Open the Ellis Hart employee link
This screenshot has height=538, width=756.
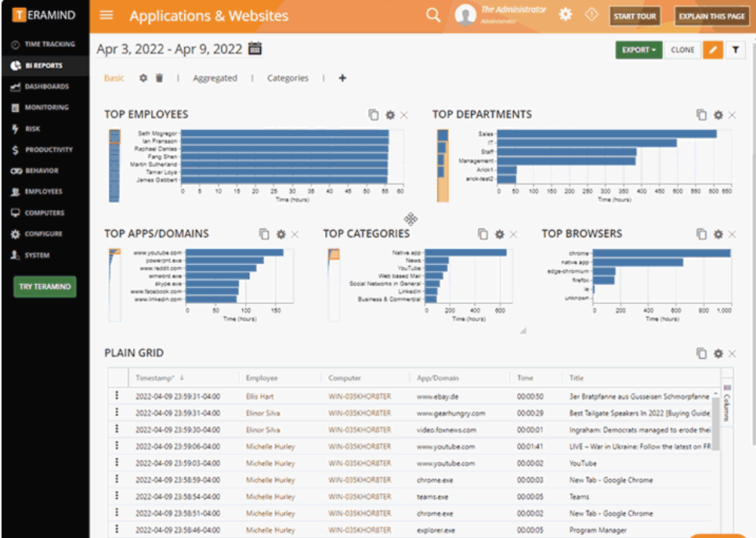pyautogui.click(x=259, y=396)
